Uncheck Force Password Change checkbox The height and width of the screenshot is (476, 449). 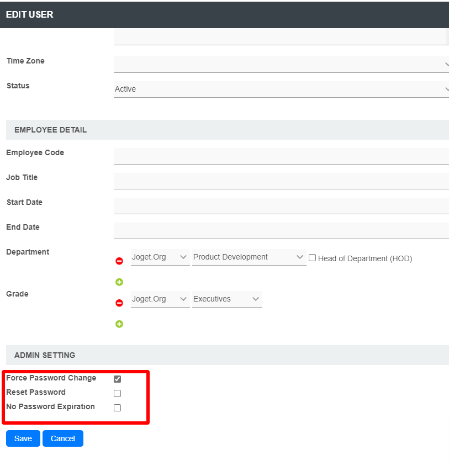[x=117, y=379]
